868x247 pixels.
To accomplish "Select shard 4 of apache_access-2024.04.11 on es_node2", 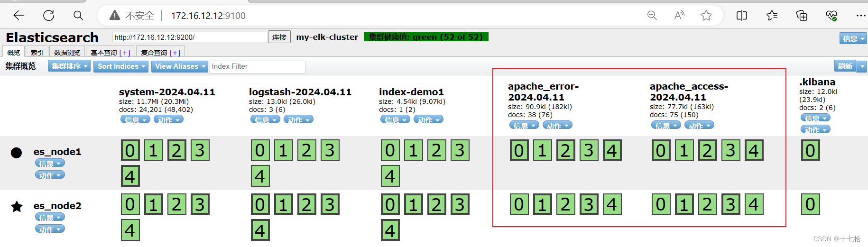I will [754, 204].
